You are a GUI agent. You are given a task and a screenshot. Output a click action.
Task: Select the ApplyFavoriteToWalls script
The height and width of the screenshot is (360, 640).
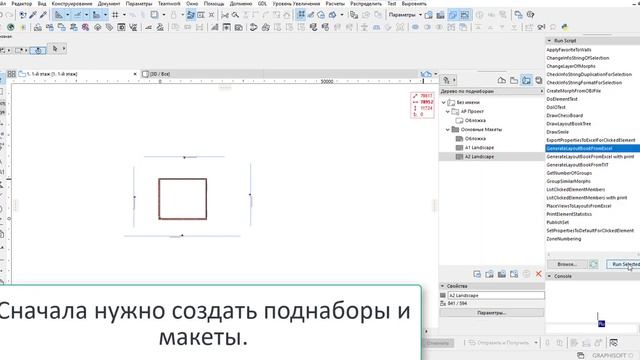pos(569,50)
